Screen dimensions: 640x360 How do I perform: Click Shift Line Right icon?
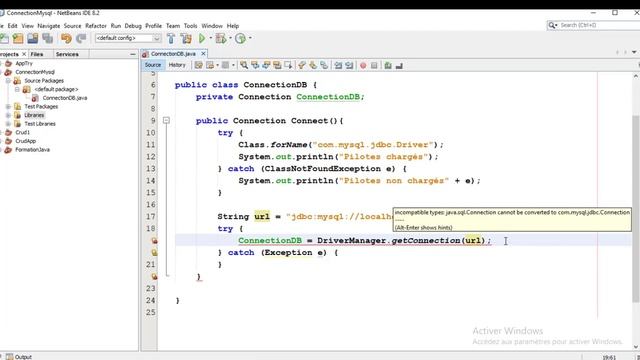tap(349, 65)
